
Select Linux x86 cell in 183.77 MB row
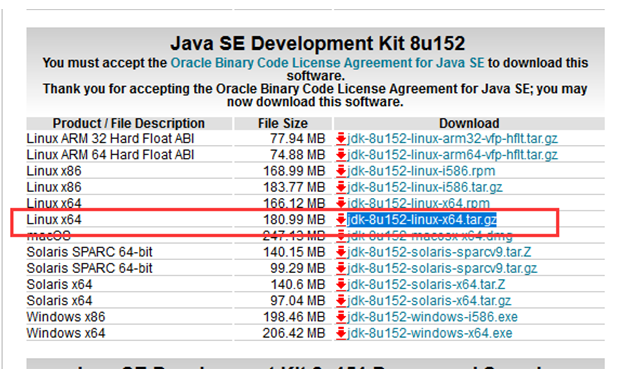click(x=54, y=187)
